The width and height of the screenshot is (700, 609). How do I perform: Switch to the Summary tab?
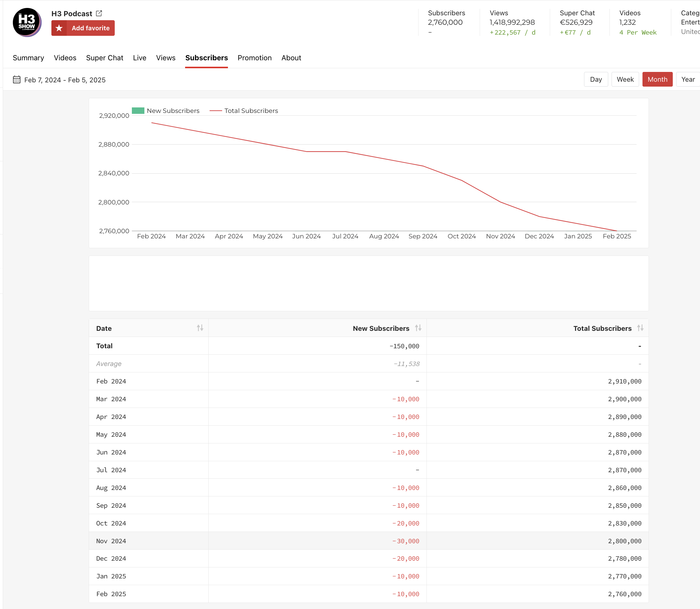point(28,58)
